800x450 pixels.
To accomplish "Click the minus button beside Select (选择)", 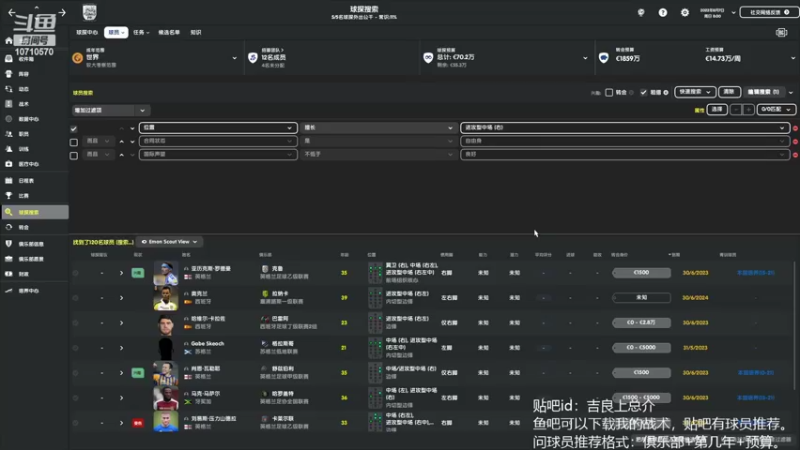I will [736, 110].
